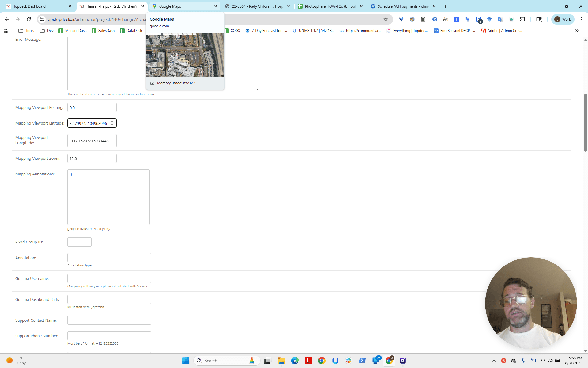Click the Google Maps tab preview thumbnail
Image resolution: width=588 pixels, height=368 pixels.
tap(185, 55)
